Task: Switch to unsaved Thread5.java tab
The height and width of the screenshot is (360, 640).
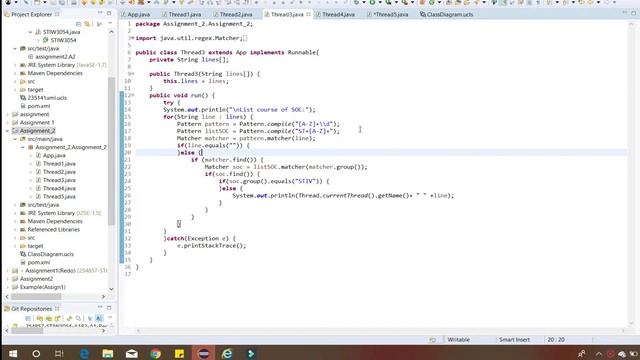Action: click(x=388, y=14)
